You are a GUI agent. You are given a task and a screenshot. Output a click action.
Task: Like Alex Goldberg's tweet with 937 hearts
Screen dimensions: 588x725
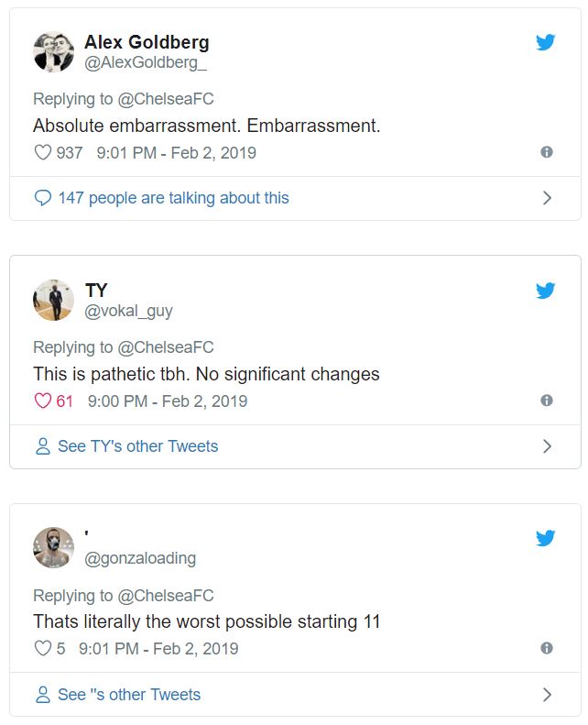42,153
